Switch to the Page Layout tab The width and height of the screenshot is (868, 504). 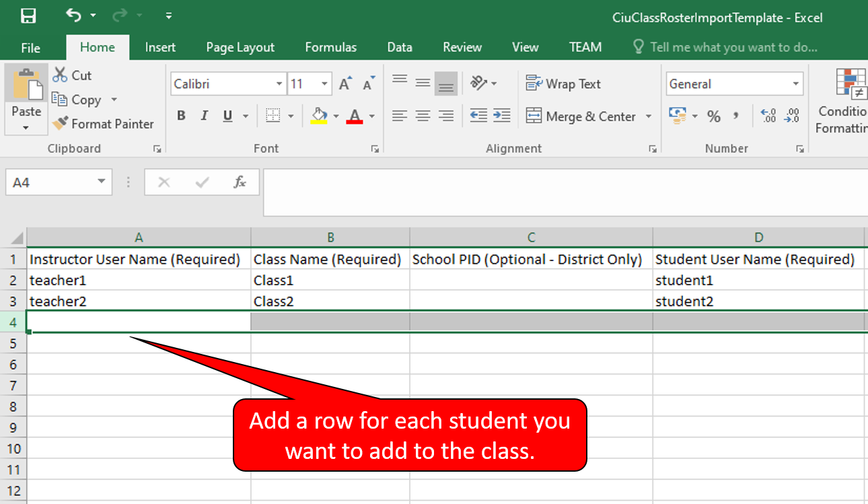pyautogui.click(x=240, y=47)
